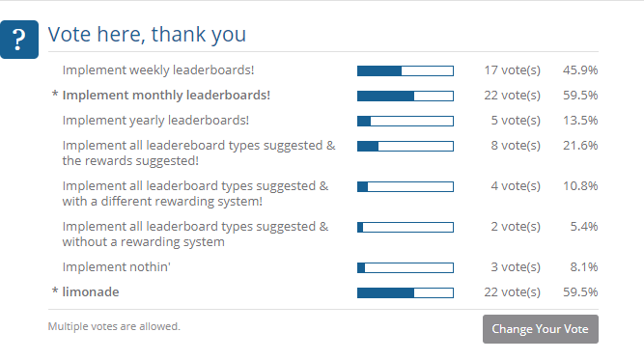Click the question mark poll icon
The height and width of the screenshot is (360, 644).
(x=19, y=40)
